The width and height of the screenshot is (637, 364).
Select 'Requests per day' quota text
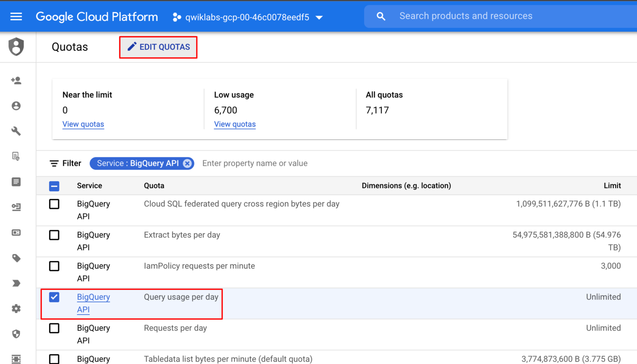coord(175,328)
